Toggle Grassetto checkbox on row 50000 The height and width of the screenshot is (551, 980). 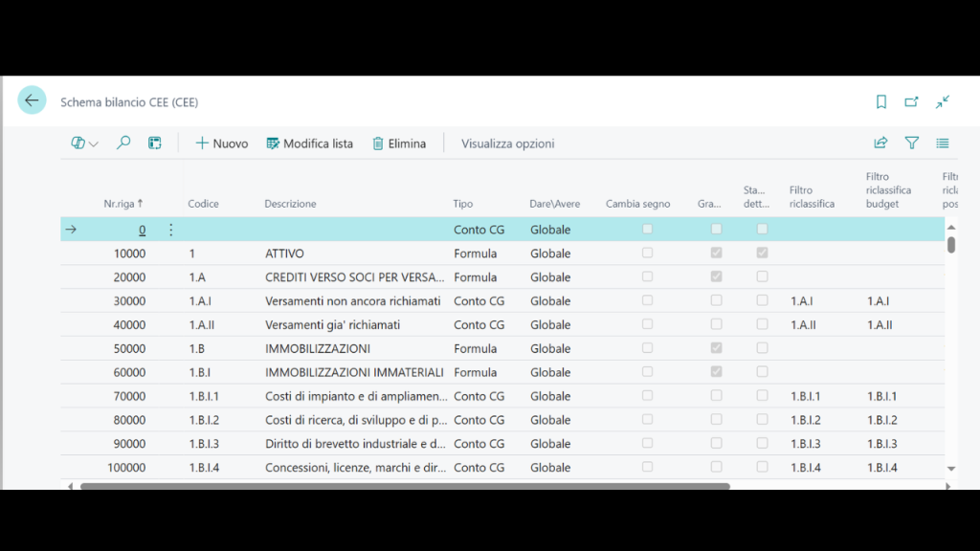tap(716, 348)
